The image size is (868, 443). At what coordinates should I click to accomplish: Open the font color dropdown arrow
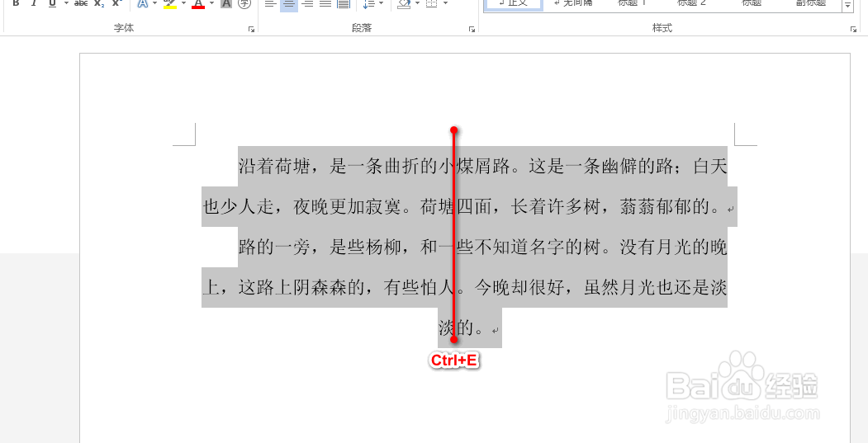tap(211, 3)
